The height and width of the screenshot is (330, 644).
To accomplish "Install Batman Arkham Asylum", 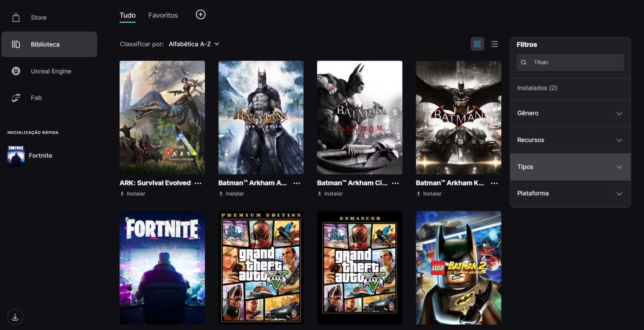I will (232, 193).
